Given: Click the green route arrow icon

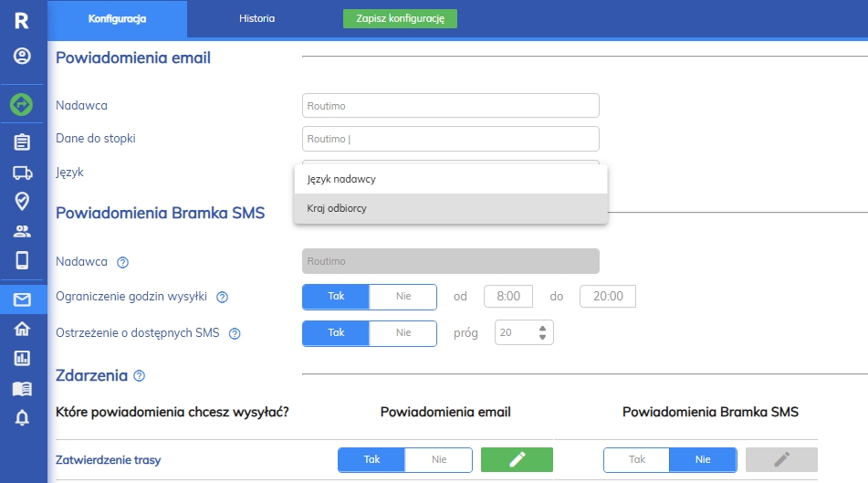Looking at the screenshot, I should [x=23, y=105].
